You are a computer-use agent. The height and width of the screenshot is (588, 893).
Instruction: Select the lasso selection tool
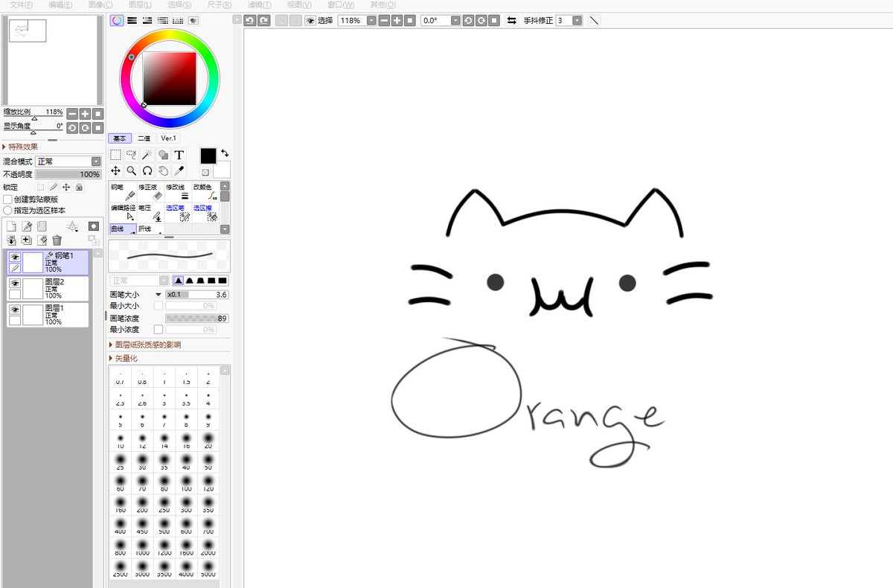click(x=131, y=155)
